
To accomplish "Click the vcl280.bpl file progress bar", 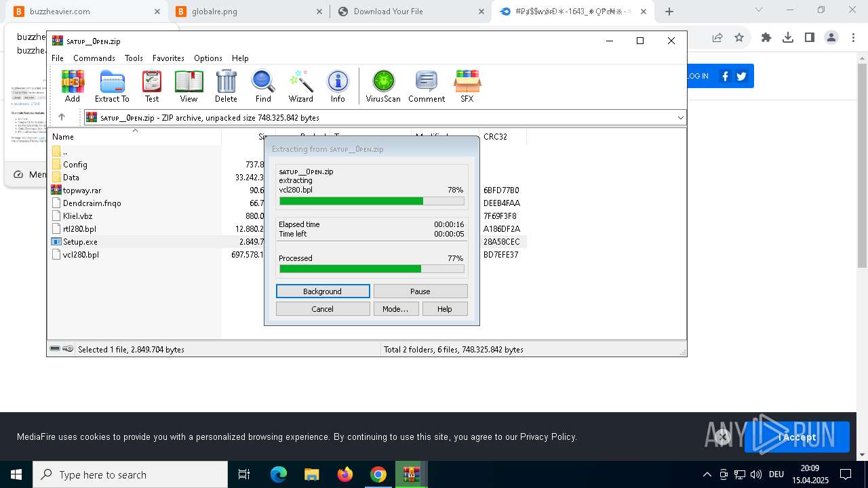I will (x=372, y=201).
